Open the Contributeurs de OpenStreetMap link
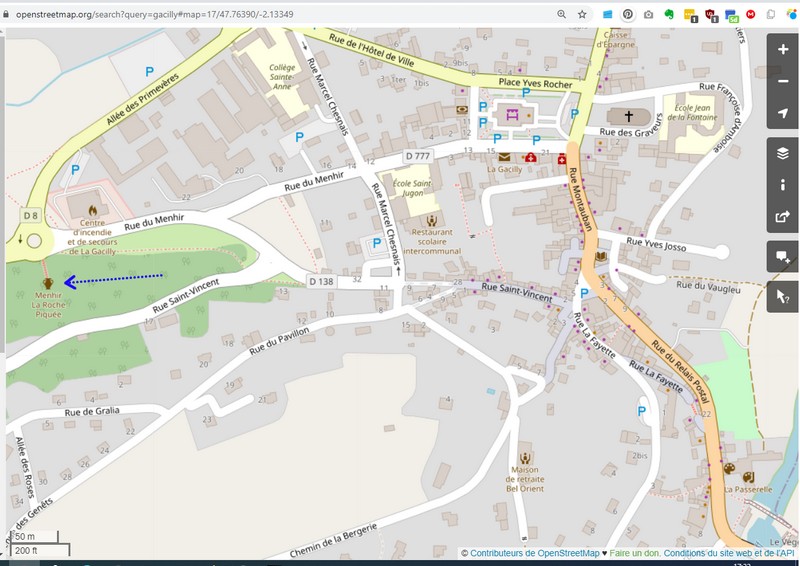The width and height of the screenshot is (800, 566). 535,553
